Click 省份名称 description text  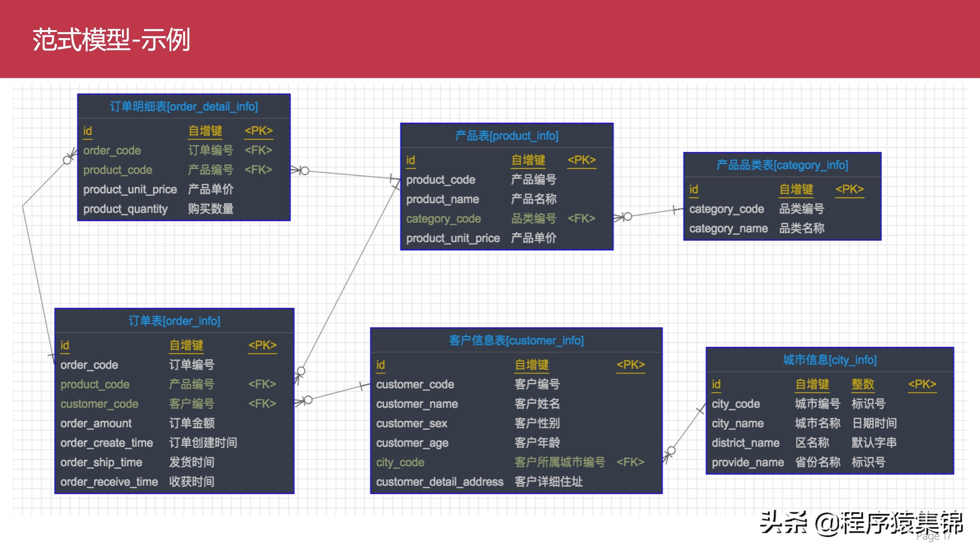818,462
